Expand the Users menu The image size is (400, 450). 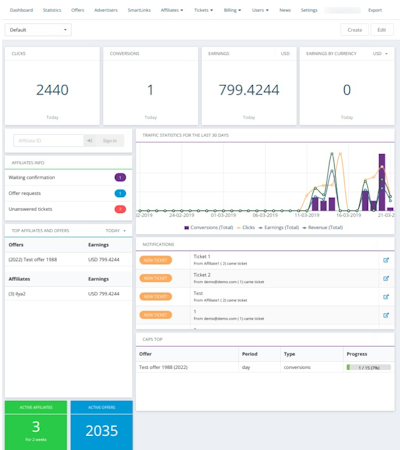[x=260, y=10]
